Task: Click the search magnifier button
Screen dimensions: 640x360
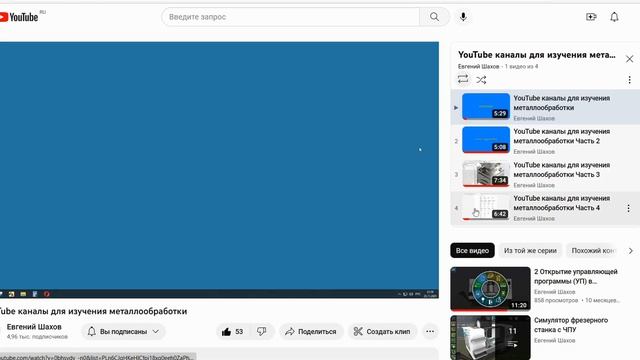Action: coord(434,17)
